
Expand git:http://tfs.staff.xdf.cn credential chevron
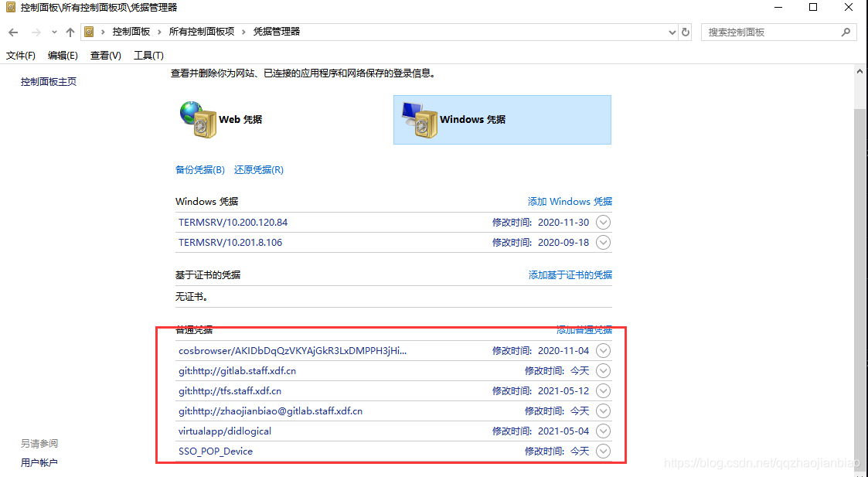point(604,390)
